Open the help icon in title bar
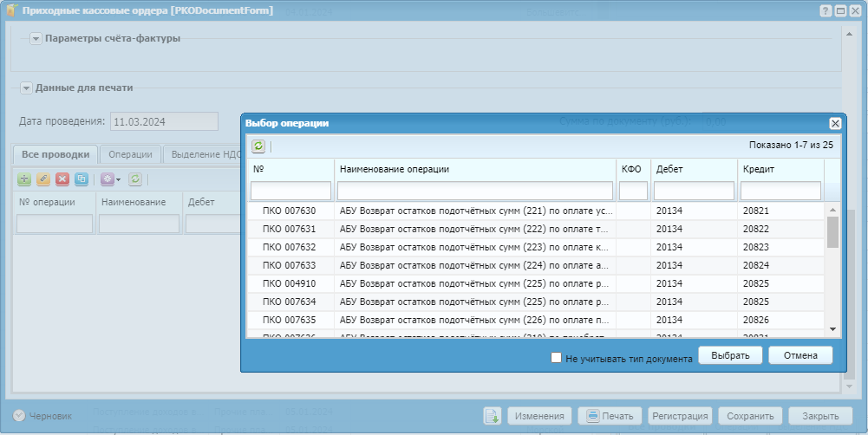Image resolution: width=868 pixels, height=435 pixels. [x=826, y=10]
